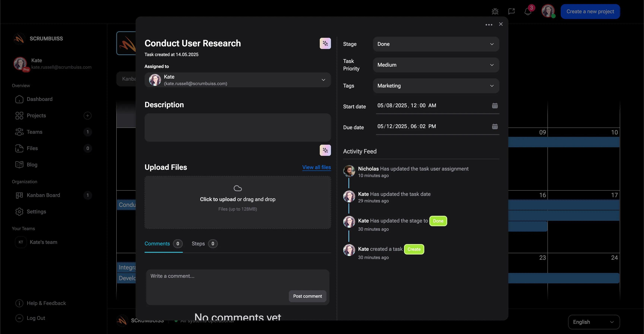
Task: Expand the Stage dropdown showing Done
Action: tap(436, 44)
